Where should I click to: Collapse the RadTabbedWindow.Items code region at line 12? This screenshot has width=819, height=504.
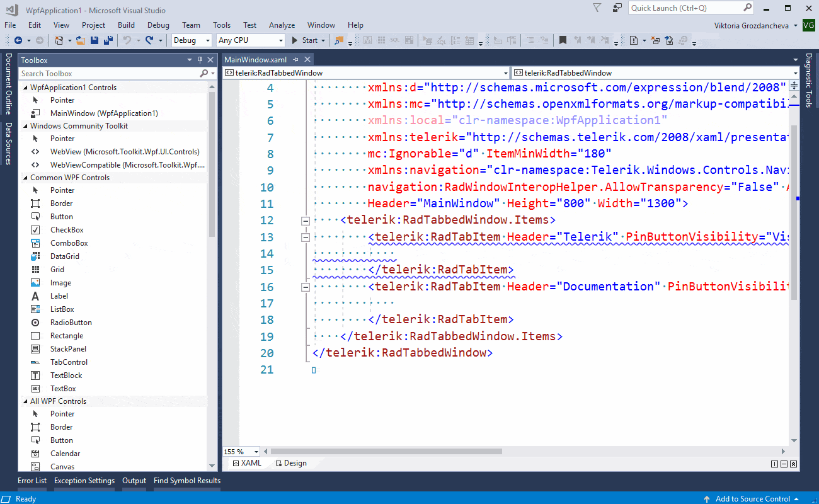pos(306,221)
